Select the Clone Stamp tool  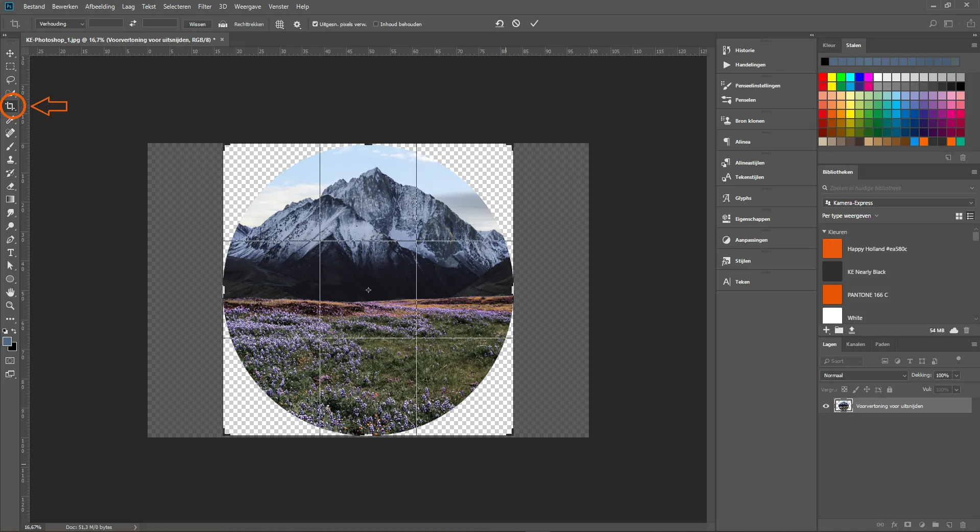click(x=10, y=160)
